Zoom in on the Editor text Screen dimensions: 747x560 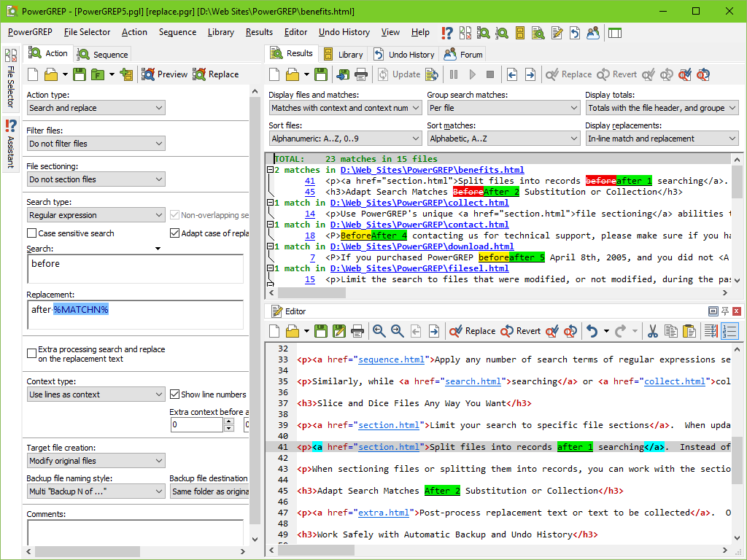point(379,331)
